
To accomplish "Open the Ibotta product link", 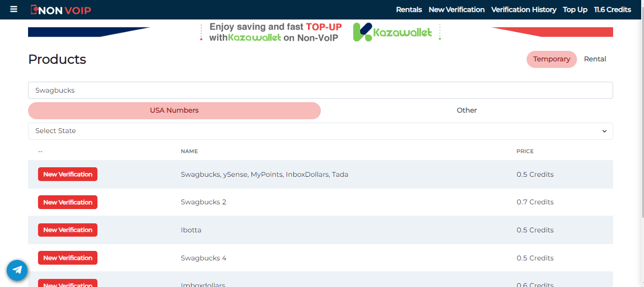I will point(191,230).
